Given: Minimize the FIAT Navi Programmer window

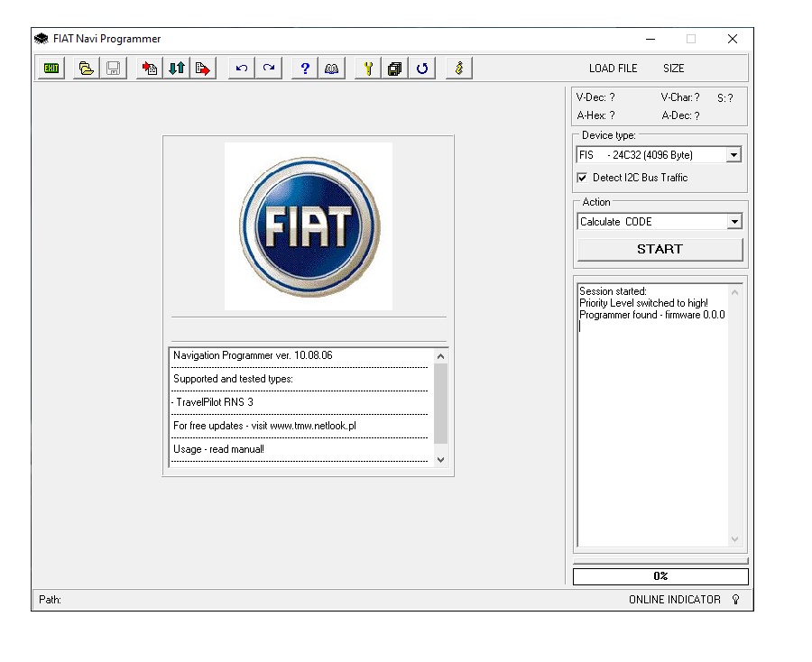Looking at the screenshot, I should tap(651, 39).
